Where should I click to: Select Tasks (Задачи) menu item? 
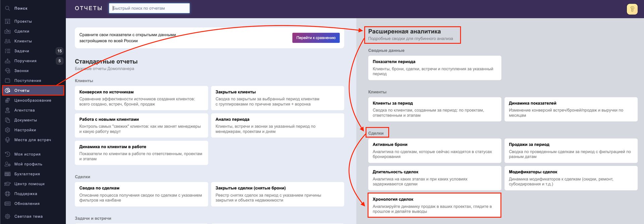point(21,51)
